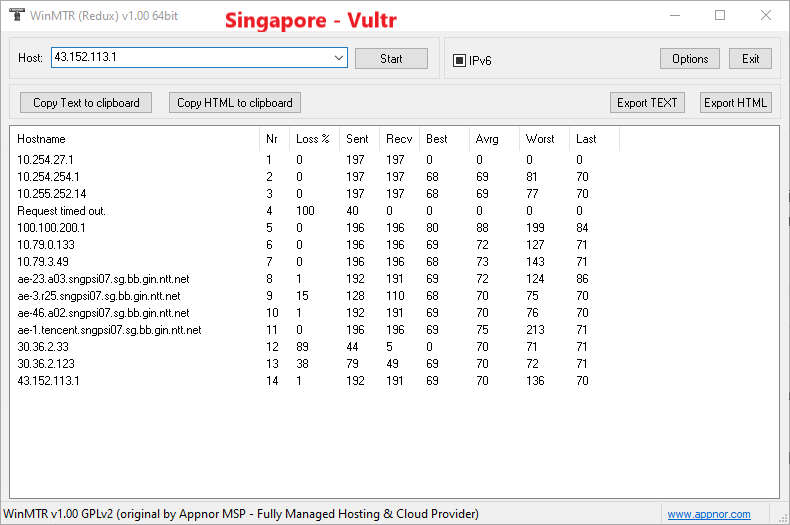Click the 100 loss value in hop 4
Image resolution: width=790 pixels, height=525 pixels.
pos(305,211)
